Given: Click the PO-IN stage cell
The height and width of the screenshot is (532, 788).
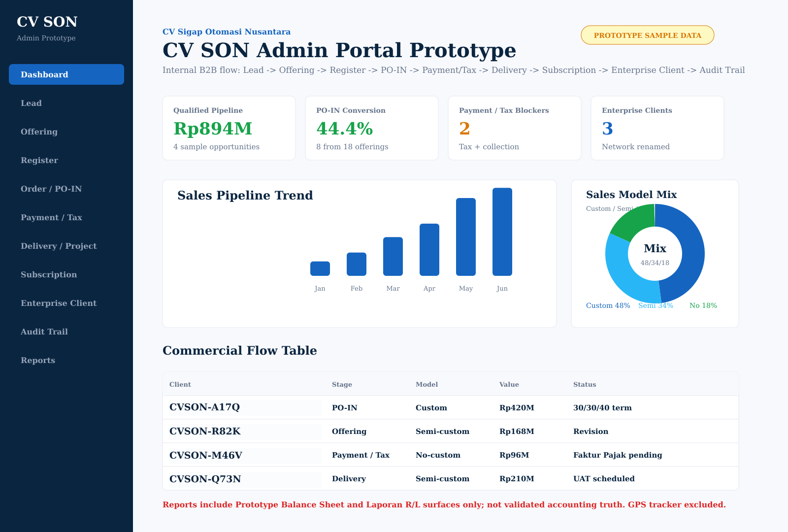Looking at the screenshot, I should (344, 408).
